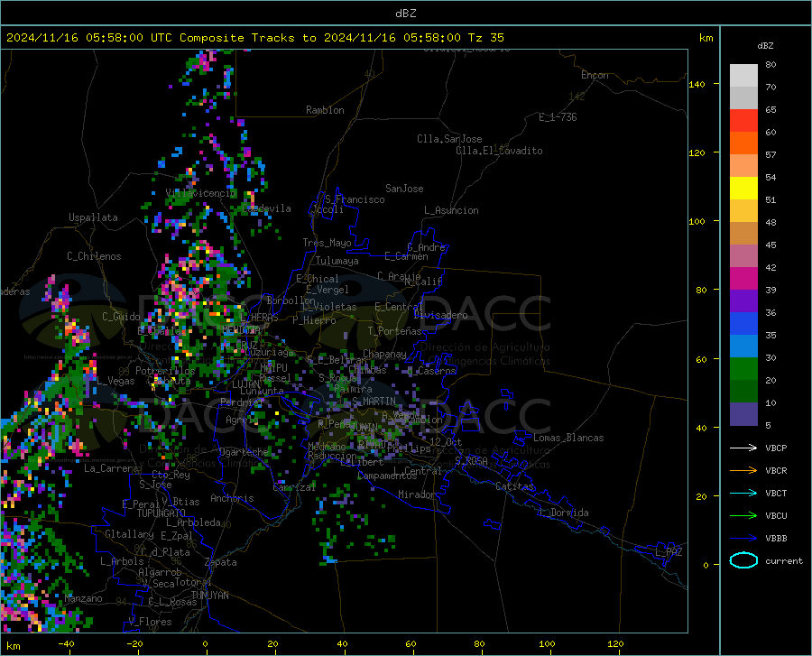
Task: Click the Ramblon map label
Action: [325, 110]
